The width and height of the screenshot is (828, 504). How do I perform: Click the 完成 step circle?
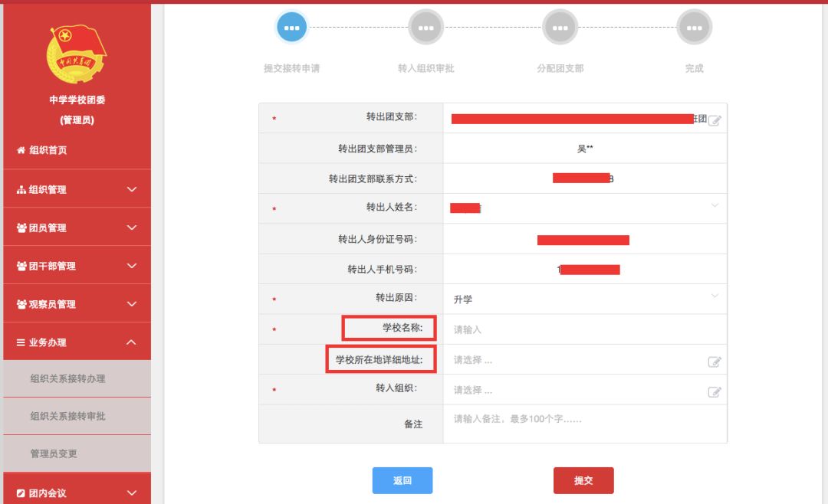pos(695,26)
